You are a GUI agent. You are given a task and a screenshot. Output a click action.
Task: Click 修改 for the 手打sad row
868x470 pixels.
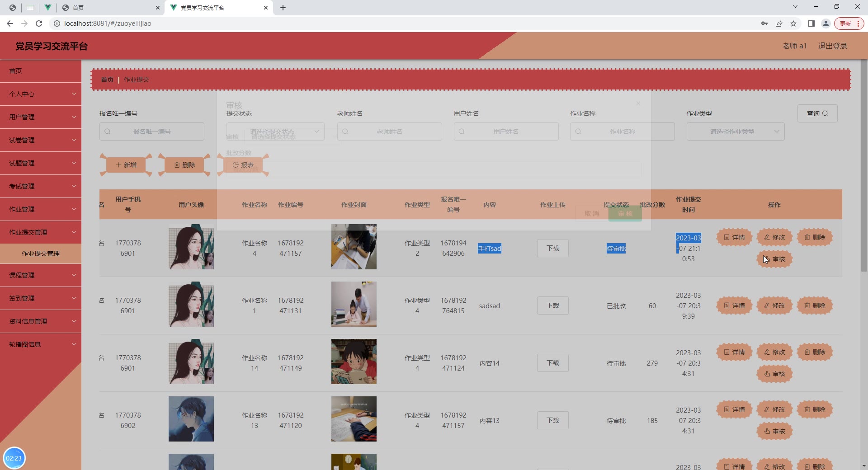pyautogui.click(x=774, y=237)
